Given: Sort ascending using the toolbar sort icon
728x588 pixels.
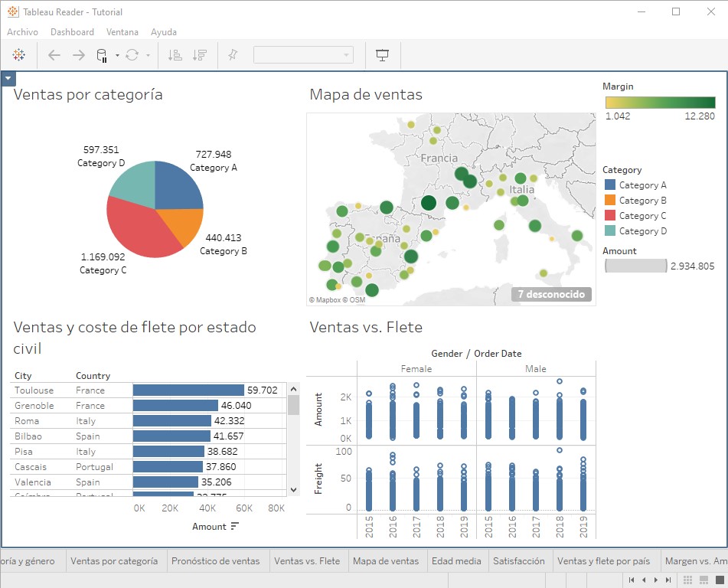Looking at the screenshot, I should point(174,55).
